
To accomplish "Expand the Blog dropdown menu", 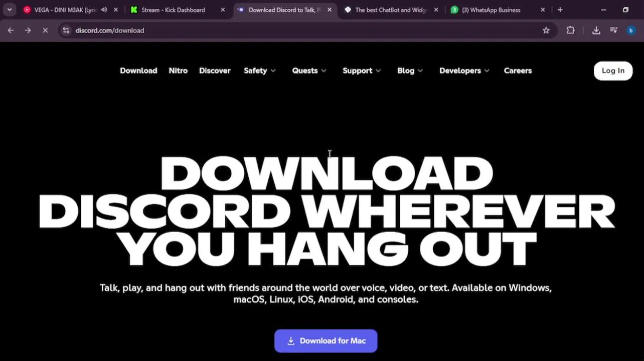I will click(410, 71).
